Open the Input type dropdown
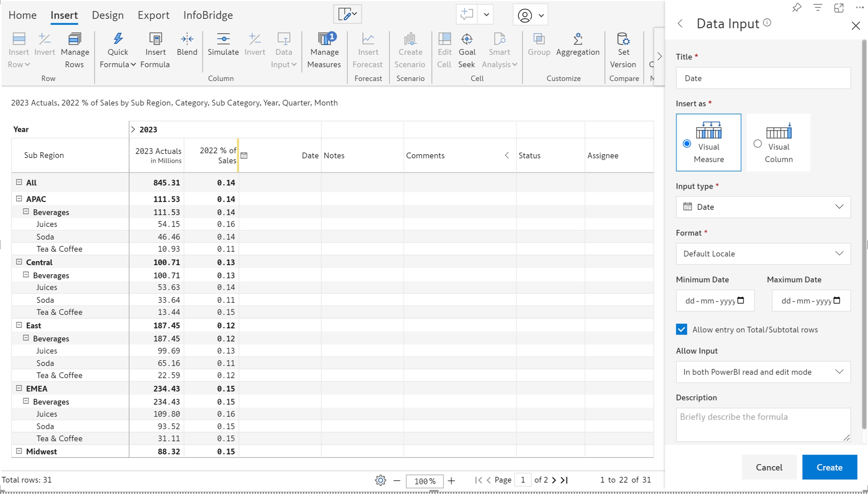 [x=763, y=207]
